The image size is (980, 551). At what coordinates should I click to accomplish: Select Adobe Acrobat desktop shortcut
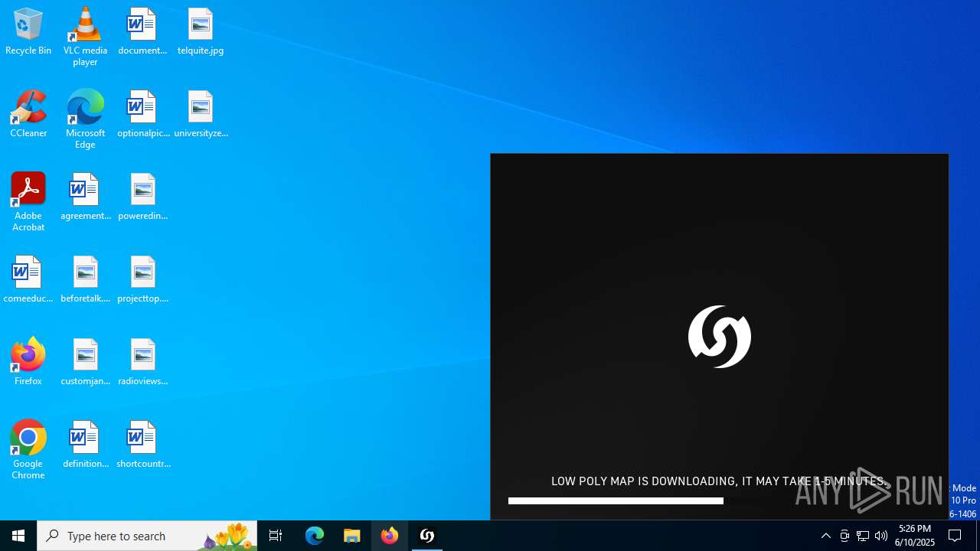pos(28,202)
